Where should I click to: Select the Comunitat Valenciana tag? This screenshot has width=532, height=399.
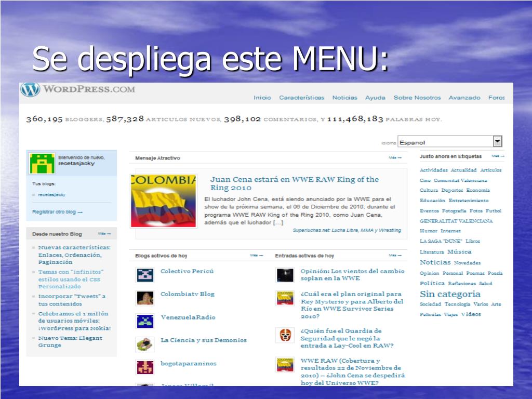pos(460,180)
